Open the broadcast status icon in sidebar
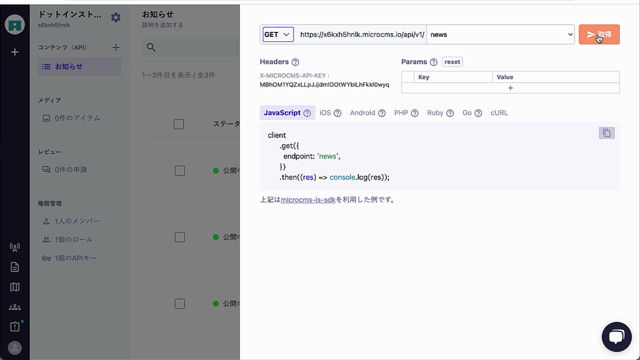Image resolution: width=640 pixels, height=360 pixels. [x=15, y=247]
